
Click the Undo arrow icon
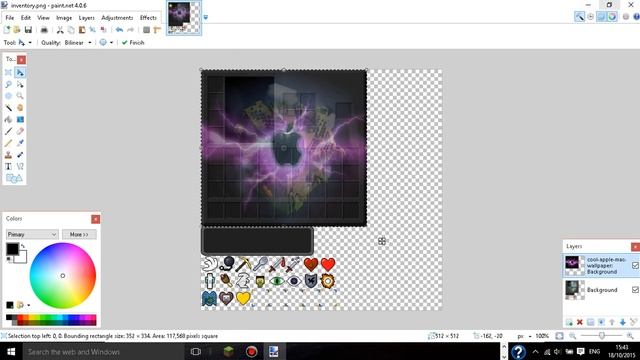(119, 30)
